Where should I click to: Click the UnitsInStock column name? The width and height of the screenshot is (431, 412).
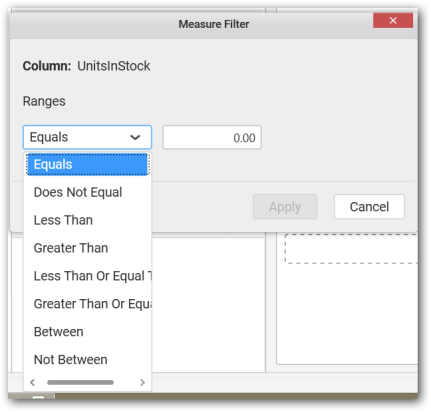[x=114, y=66]
